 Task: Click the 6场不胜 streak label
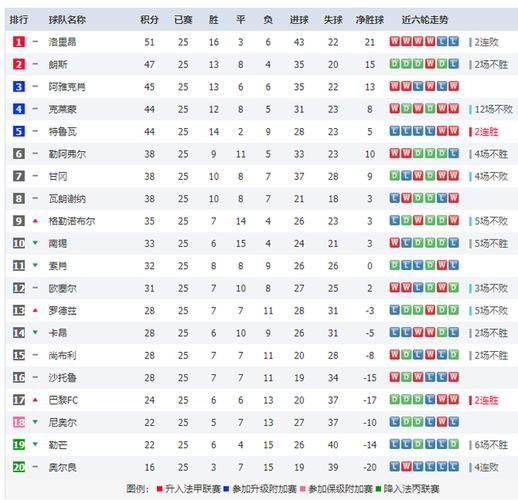(491, 445)
